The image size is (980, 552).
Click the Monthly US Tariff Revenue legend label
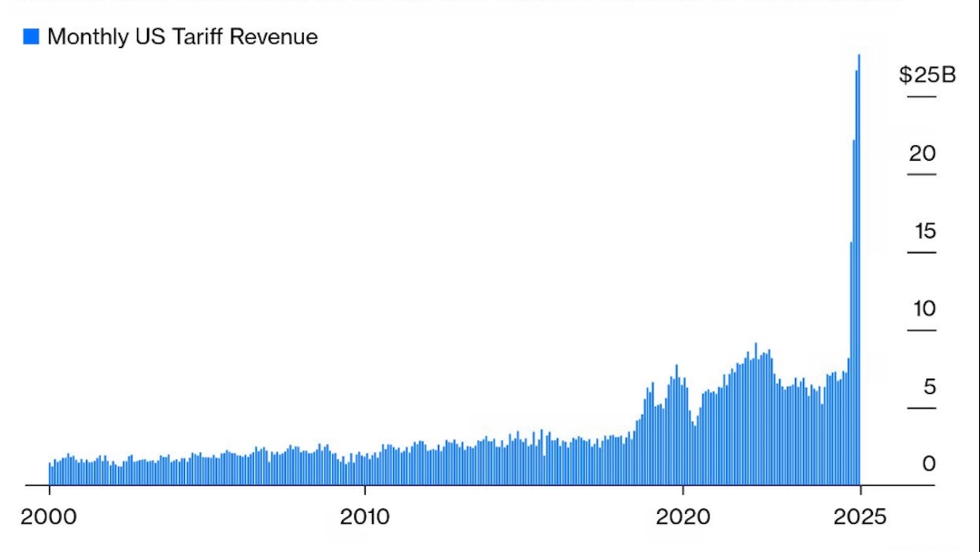click(182, 37)
